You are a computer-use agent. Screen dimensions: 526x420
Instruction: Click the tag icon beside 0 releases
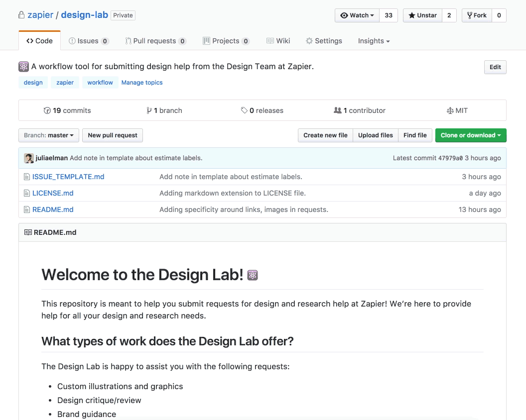click(244, 110)
